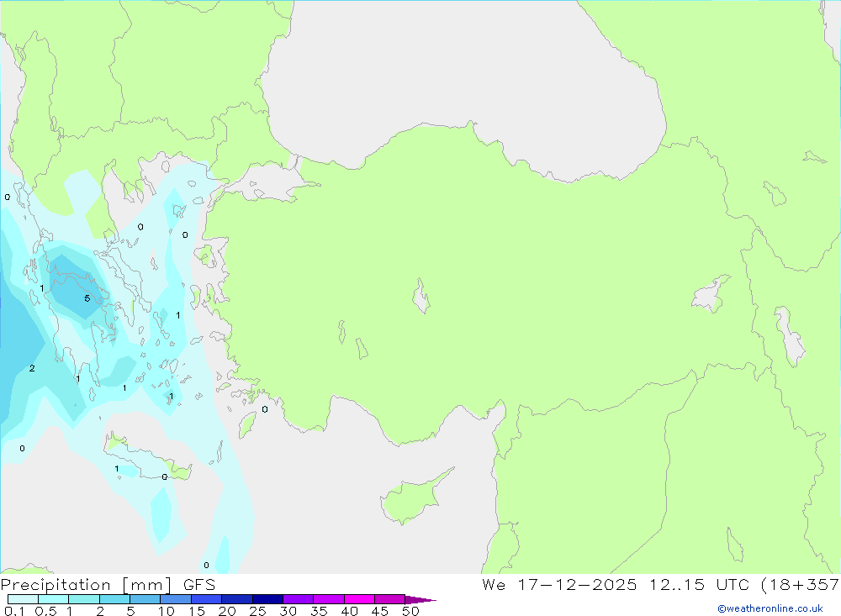Viewport: 841px width, 616px height.
Task: Click the legend swatch between 0.1 and 0.5
Action: [23, 599]
